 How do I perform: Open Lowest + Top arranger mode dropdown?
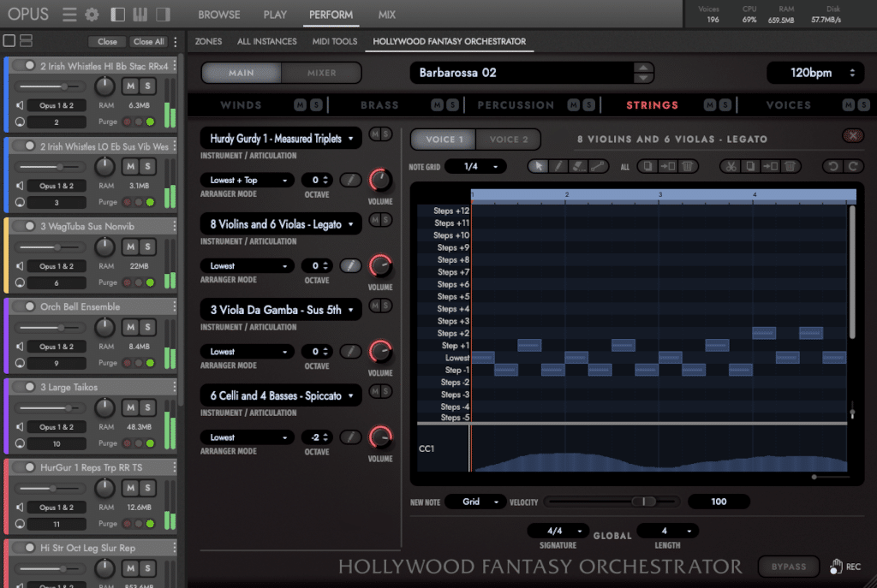point(248,180)
